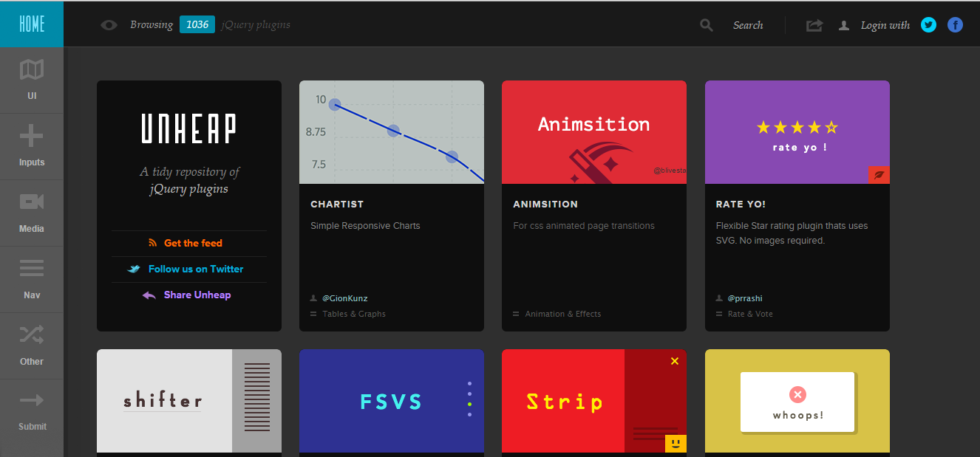Click the share icon in the top bar

814,24
